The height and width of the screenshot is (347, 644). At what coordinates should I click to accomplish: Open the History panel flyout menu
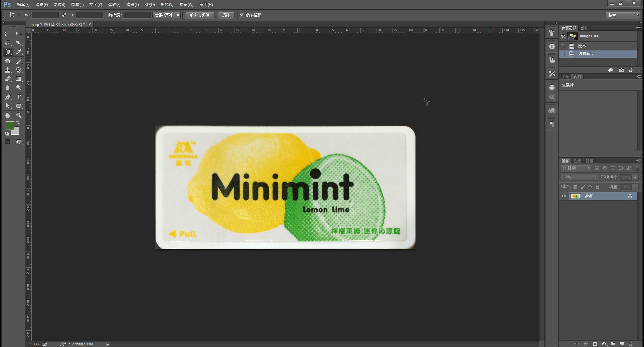click(x=638, y=28)
